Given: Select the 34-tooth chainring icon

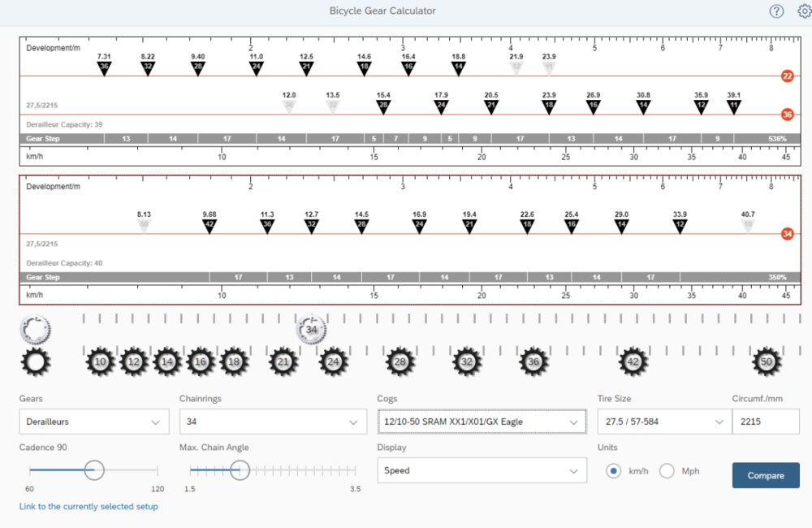Looking at the screenshot, I should (x=312, y=330).
